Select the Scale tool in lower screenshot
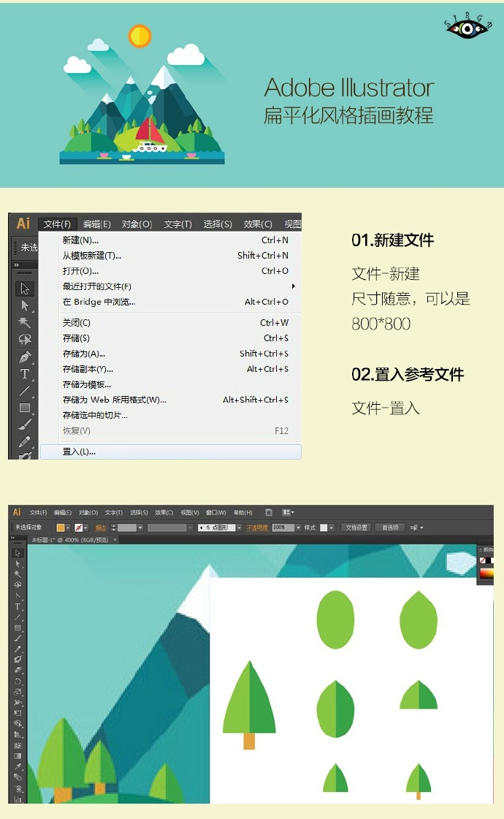The width and height of the screenshot is (504, 819). tap(18, 692)
